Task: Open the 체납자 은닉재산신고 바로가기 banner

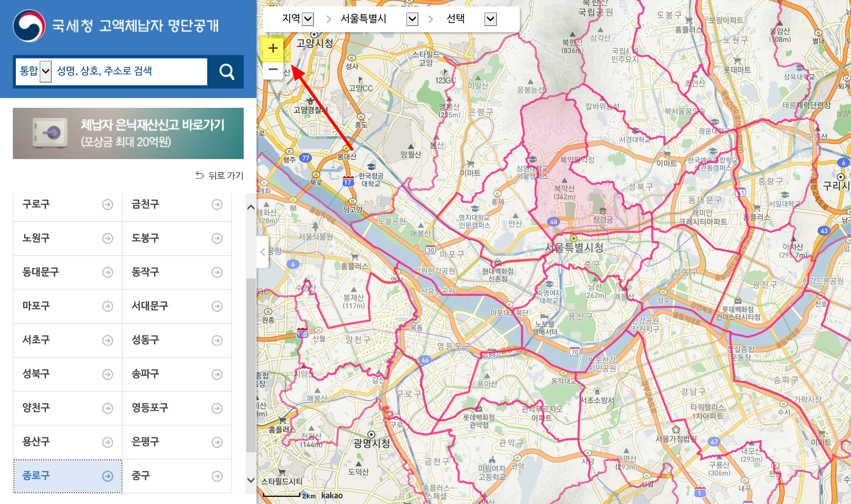Action: point(128,133)
